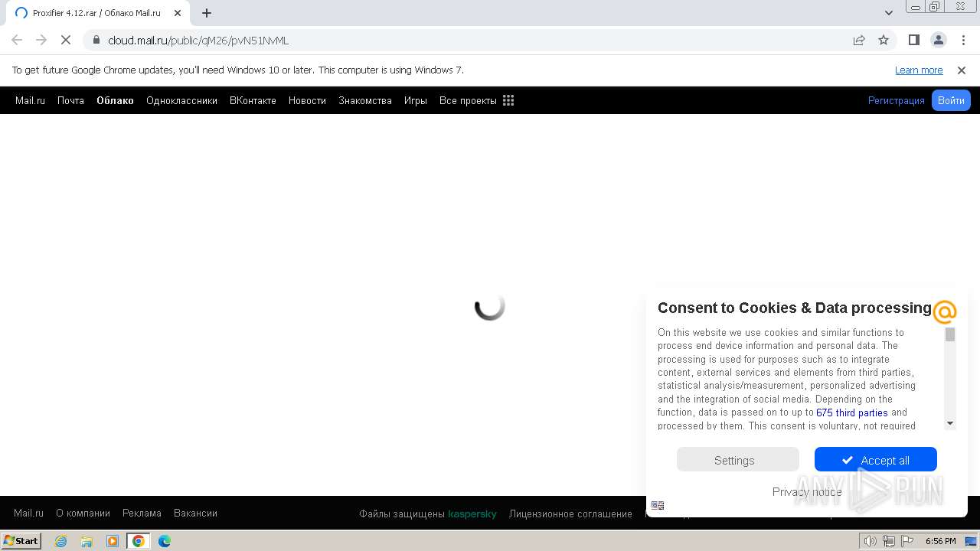Open Новости link
Viewport: 980px width, 551px height.
coord(307,100)
